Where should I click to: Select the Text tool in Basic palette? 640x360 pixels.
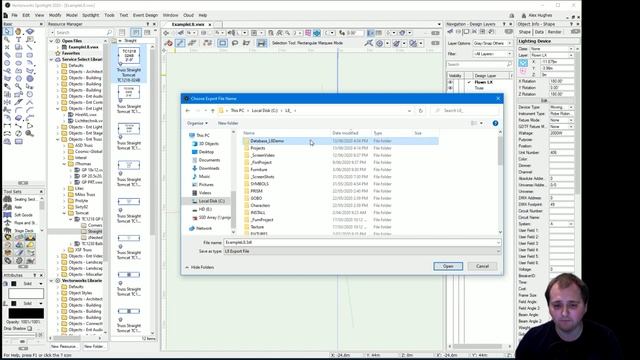18,40
